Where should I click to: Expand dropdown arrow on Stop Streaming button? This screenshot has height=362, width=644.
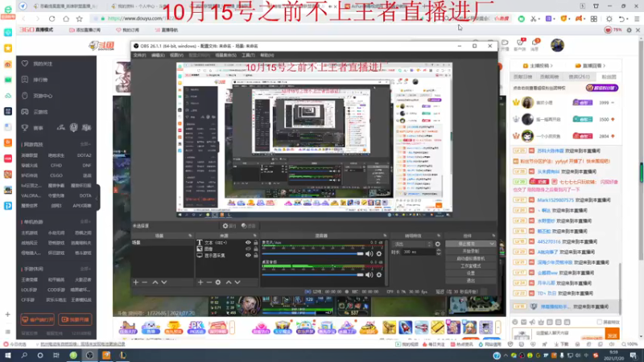coord(492,244)
